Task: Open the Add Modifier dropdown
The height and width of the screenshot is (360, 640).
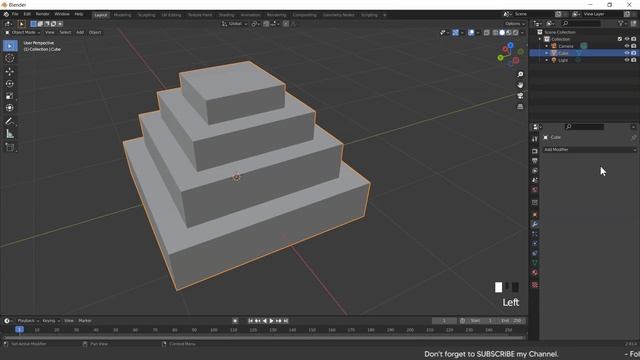Action: (589, 150)
